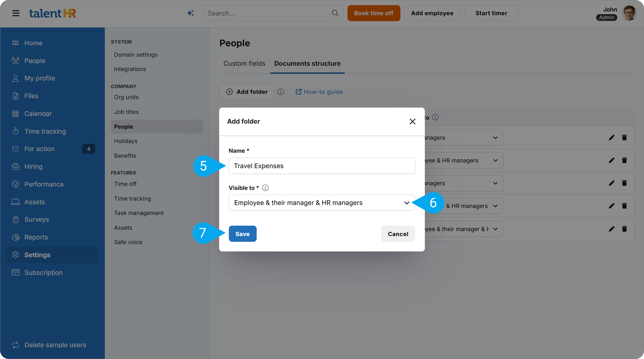Expand the Visible to dropdown in dialog
The width and height of the screenshot is (644, 359).
322,203
